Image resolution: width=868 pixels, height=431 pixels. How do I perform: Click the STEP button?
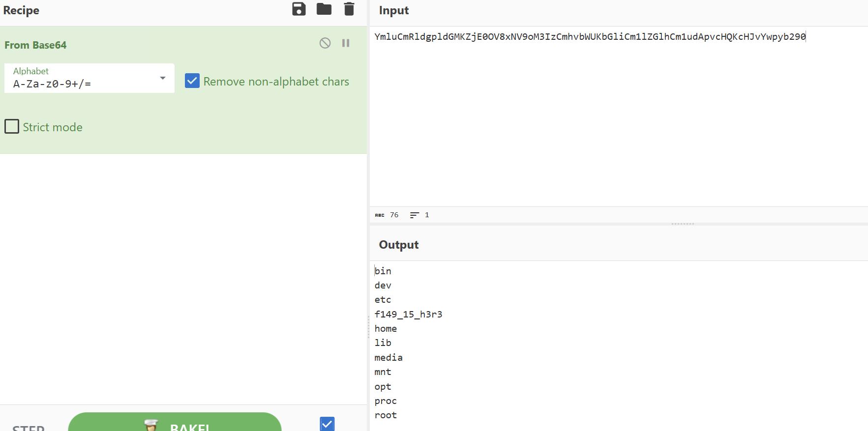click(x=29, y=428)
